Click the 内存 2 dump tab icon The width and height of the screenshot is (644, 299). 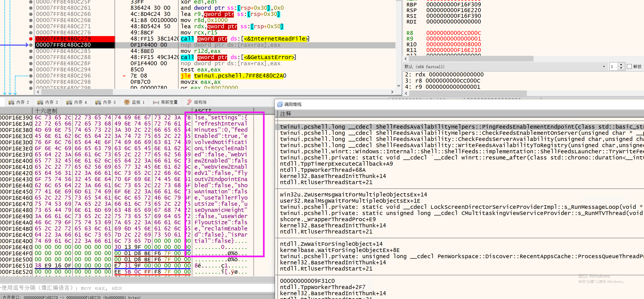coord(11,102)
